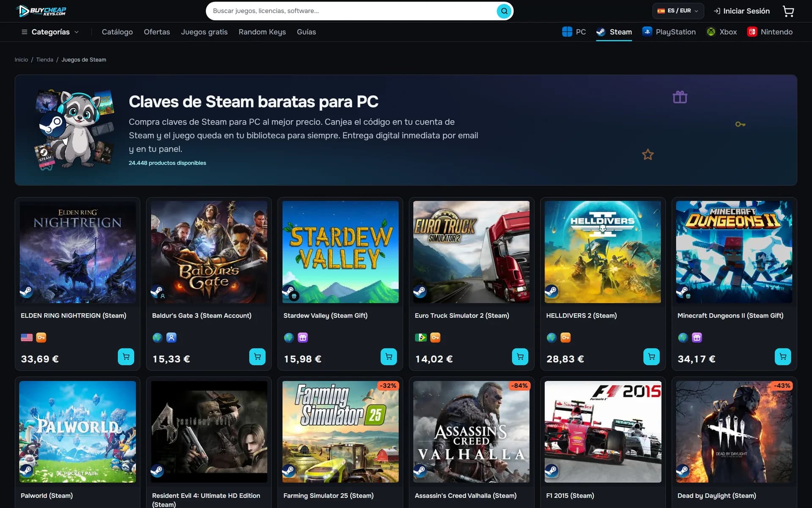Select the Steam platform tab
The width and height of the screenshot is (812, 508).
point(614,32)
